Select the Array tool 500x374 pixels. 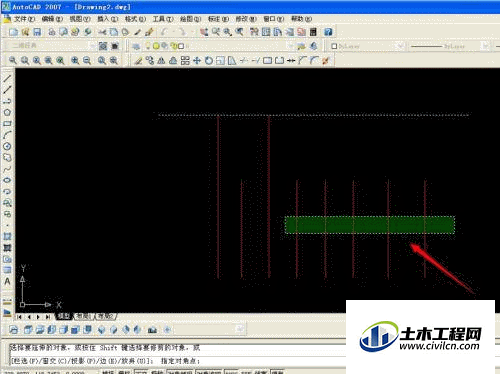pos(185,61)
